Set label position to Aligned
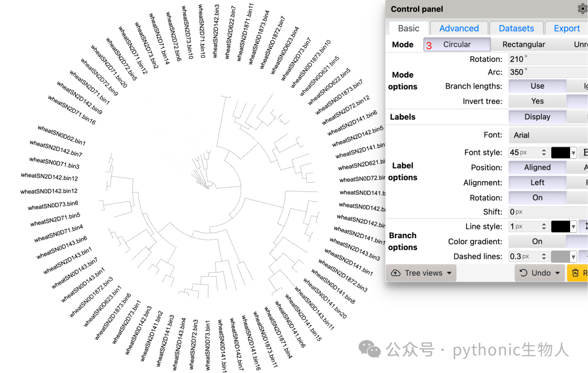Screen dimensions: 588x373 (x=537, y=167)
